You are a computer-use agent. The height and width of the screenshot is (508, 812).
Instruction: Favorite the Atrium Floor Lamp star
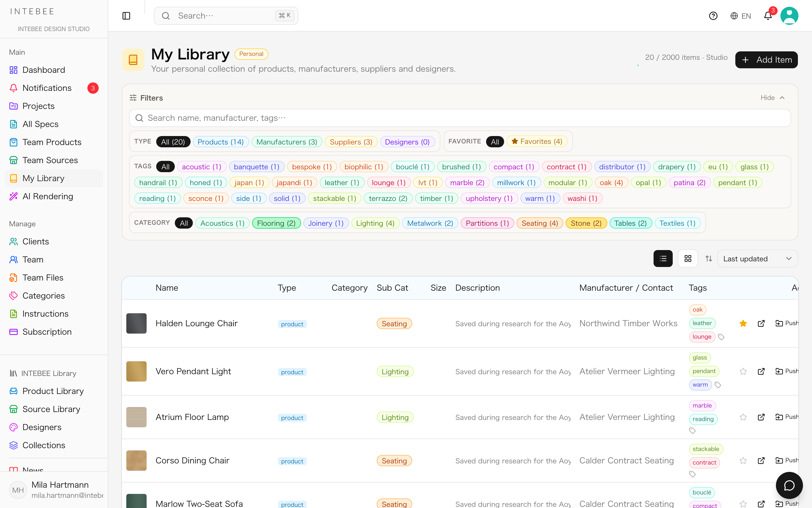(743, 417)
